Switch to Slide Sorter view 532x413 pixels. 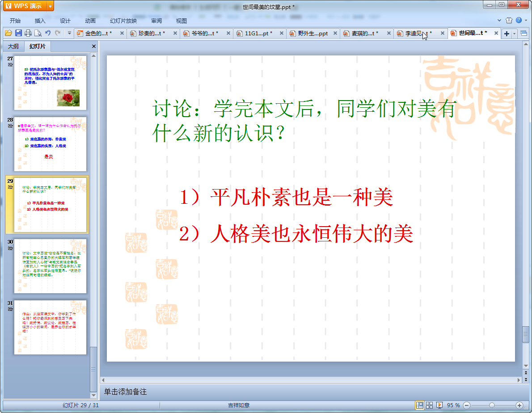(x=429, y=405)
